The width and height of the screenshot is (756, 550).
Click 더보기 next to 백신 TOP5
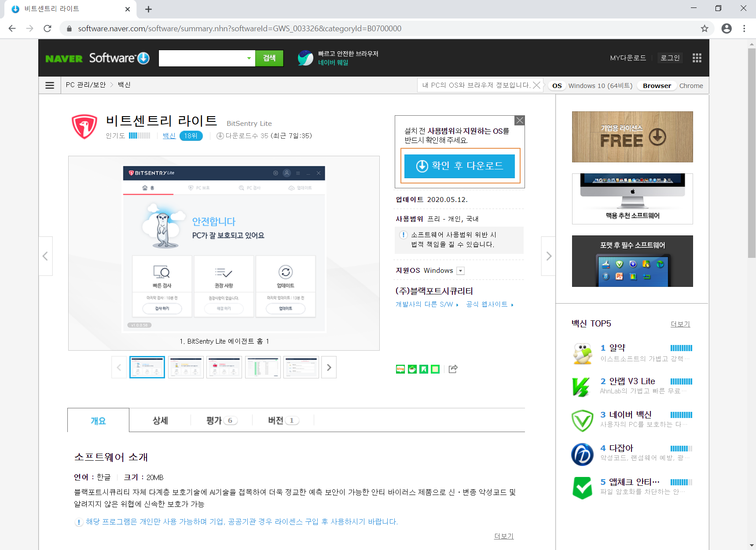(x=680, y=324)
